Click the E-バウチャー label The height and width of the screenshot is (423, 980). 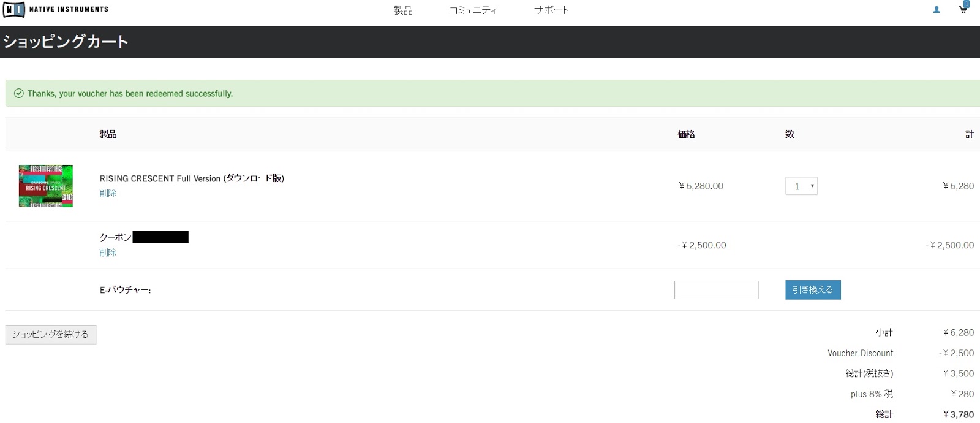pos(125,290)
